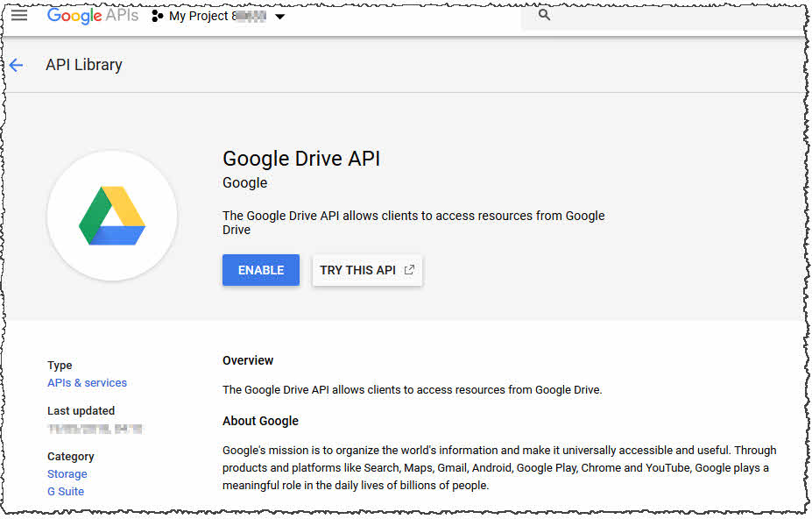The image size is (812, 519).
Task: Go back using the blue arrow
Action: [x=16, y=65]
